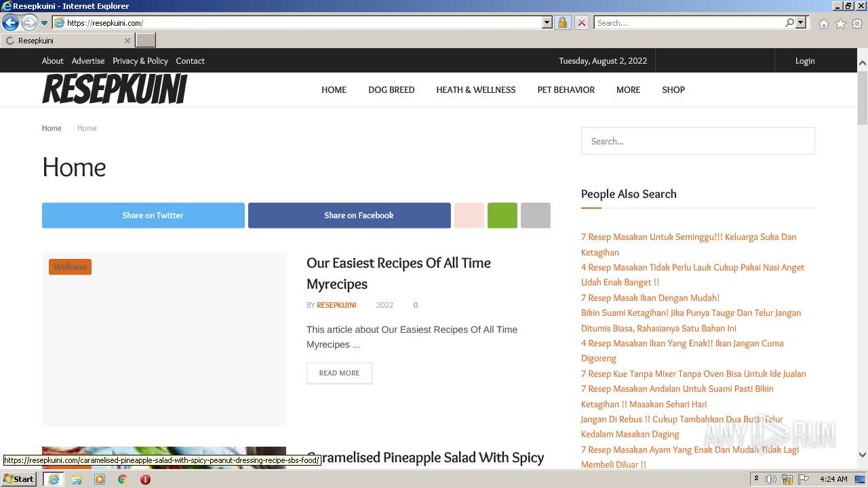Open the PET BEHAVIOR menu item

[566, 89]
